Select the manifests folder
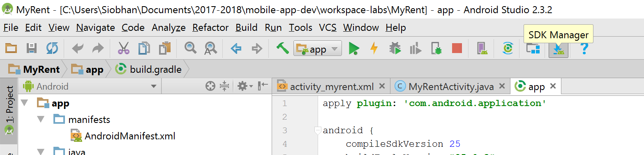 pos(82,119)
